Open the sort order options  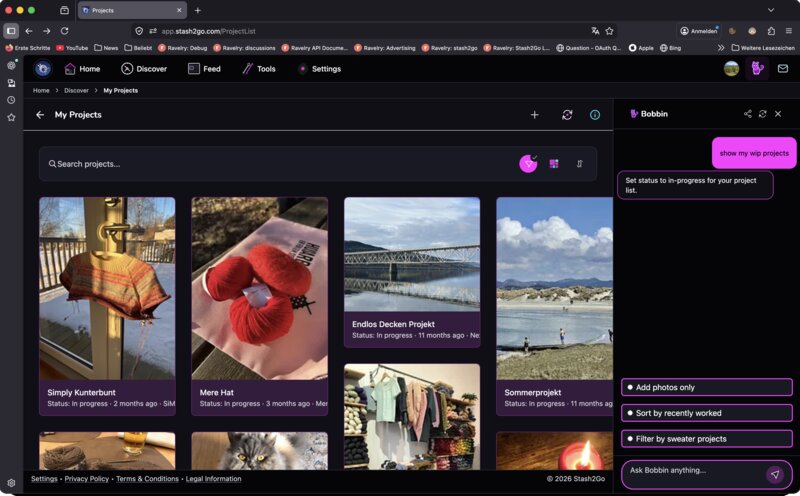579,164
